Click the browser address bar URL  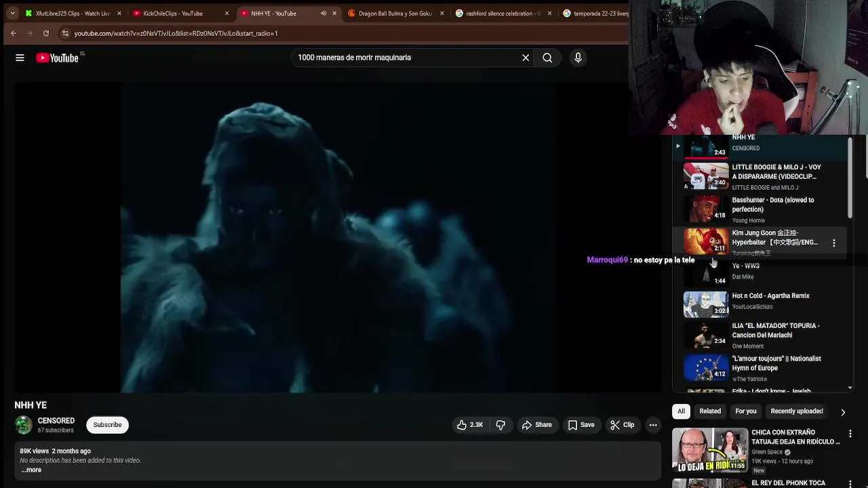point(176,33)
